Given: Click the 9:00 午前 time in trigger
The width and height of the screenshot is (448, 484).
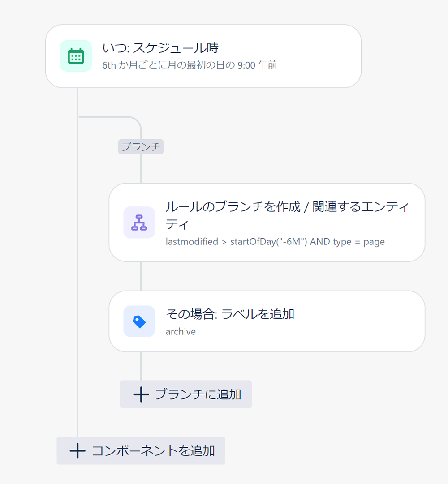Looking at the screenshot, I should (x=257, y=65).
